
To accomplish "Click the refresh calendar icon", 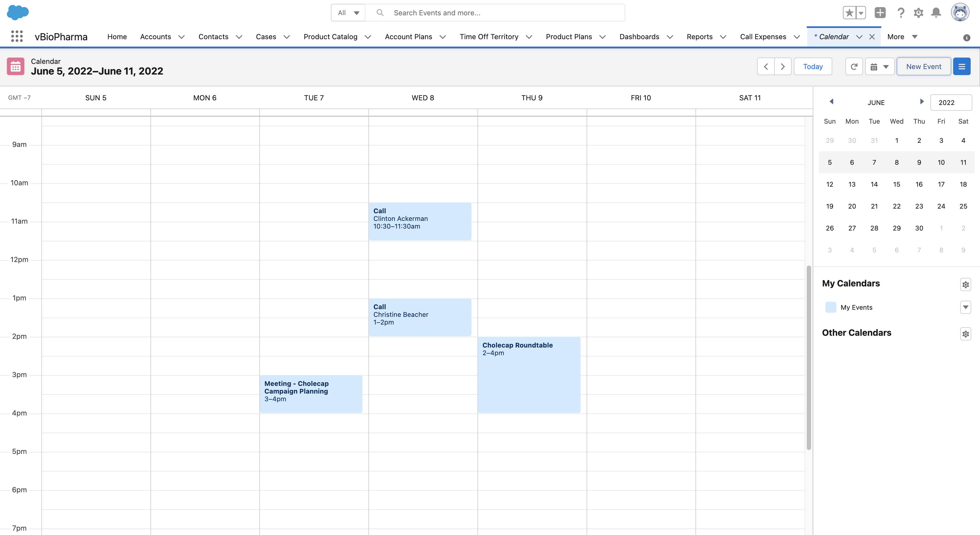I will click(854, 66).
